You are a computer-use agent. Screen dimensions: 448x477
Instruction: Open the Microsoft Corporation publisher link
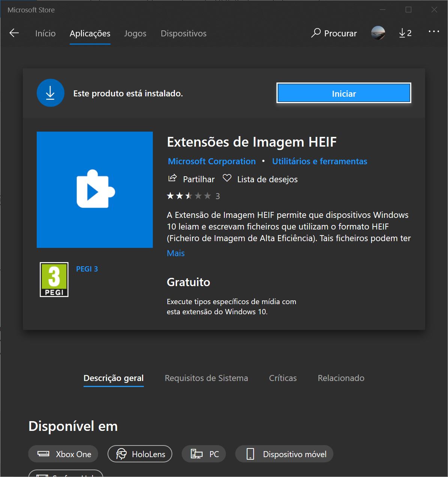(x=212, y=161)
